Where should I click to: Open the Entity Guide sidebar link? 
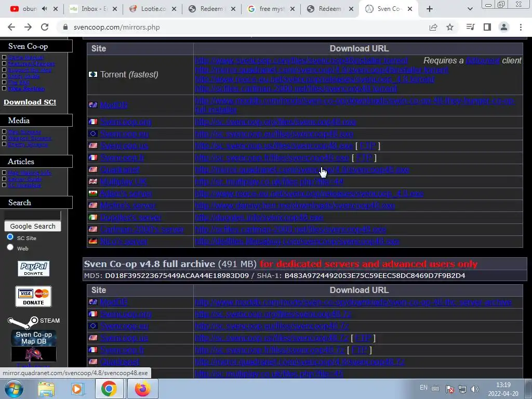24,76
